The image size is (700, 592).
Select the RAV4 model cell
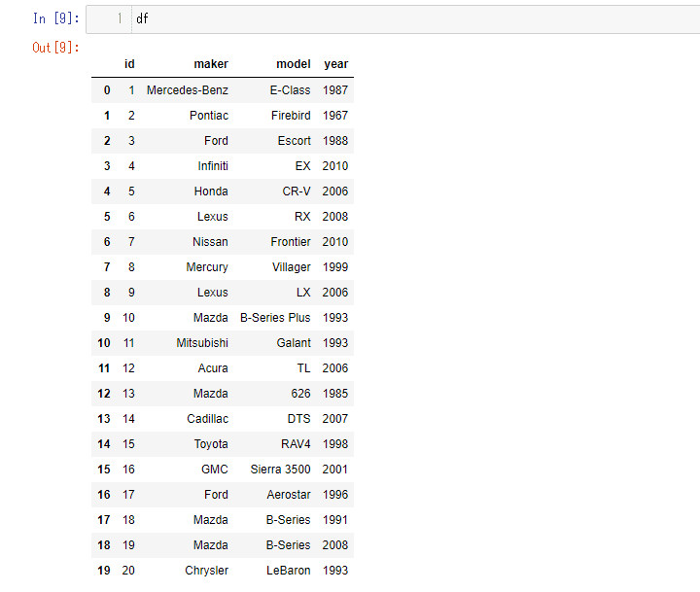pos(296,444)
